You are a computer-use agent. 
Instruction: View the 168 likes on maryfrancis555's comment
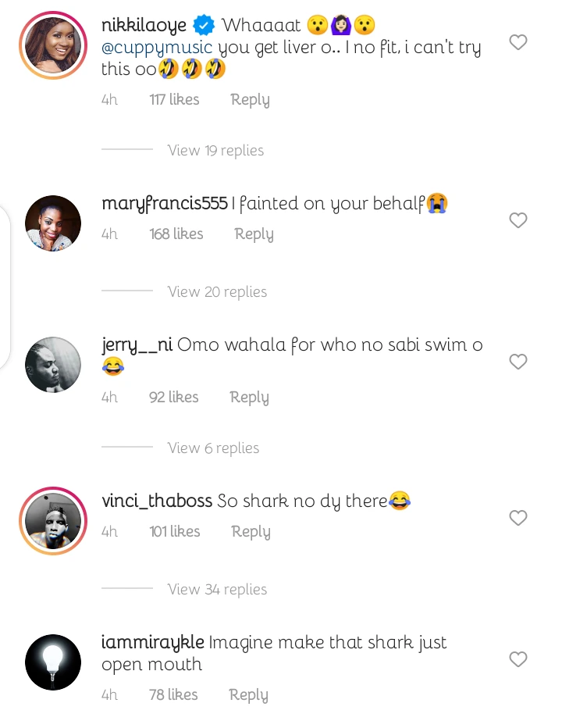click(x=176, y=234)
